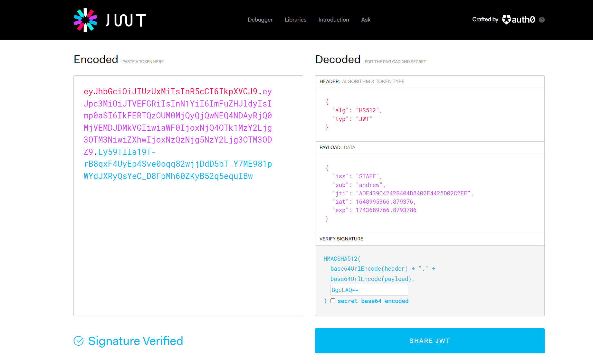
Task: Click the exp timestamp in payload
Action: [x=386, y=210]
